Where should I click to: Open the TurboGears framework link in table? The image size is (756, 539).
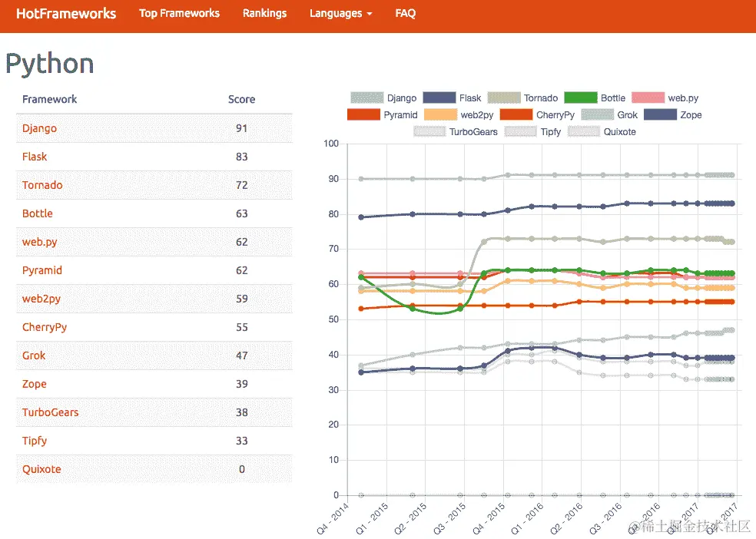click(50, 413)
